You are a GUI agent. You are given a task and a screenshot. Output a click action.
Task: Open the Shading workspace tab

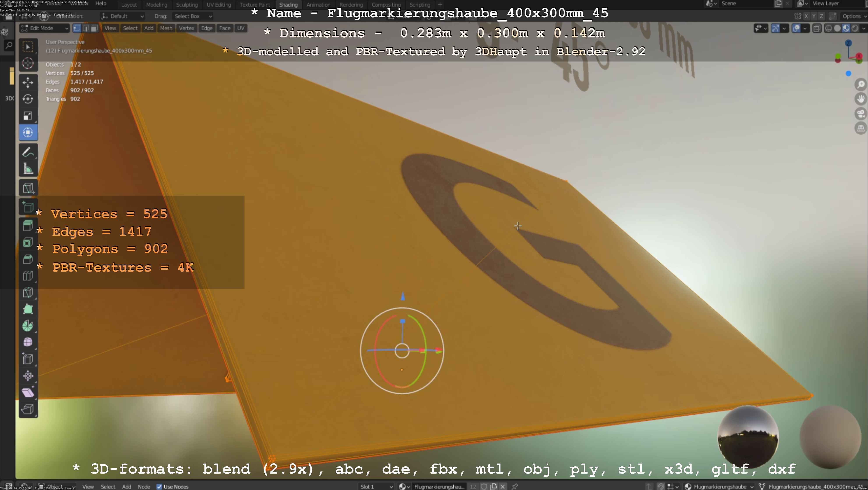(x=289, y=5)
